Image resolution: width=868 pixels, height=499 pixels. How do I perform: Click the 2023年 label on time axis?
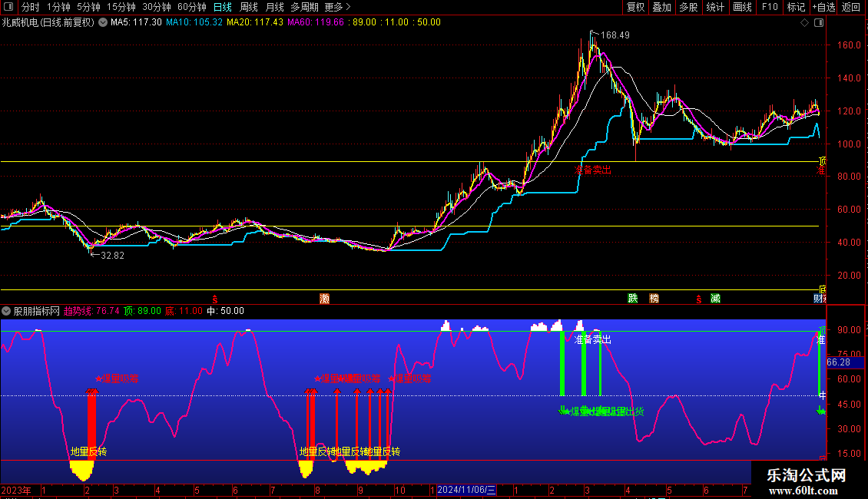(16, 491)
